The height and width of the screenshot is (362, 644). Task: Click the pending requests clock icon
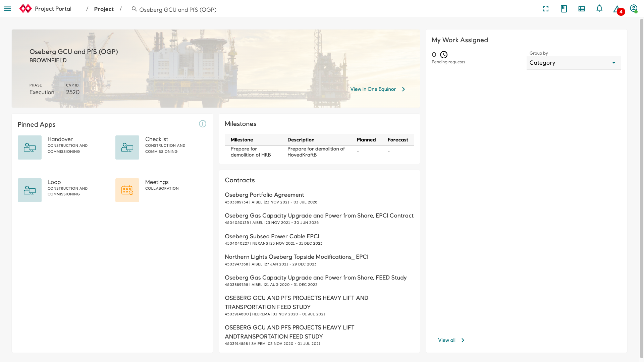444,54
